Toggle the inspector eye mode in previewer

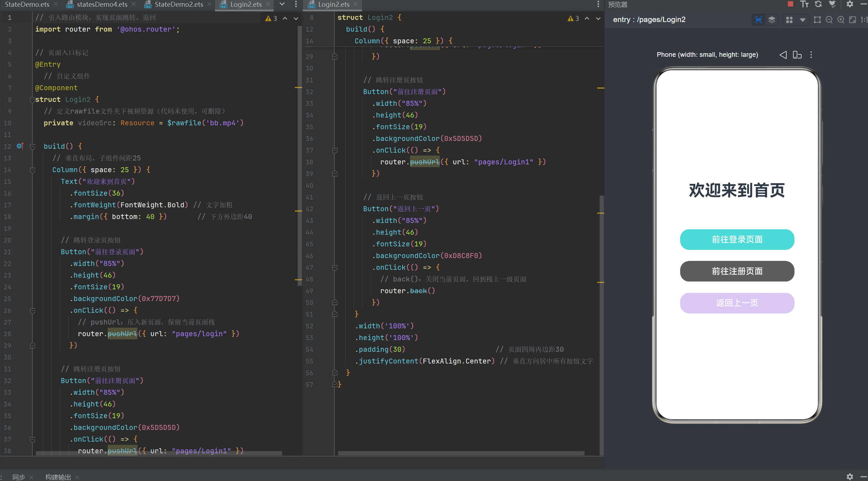tap(758, 20)
